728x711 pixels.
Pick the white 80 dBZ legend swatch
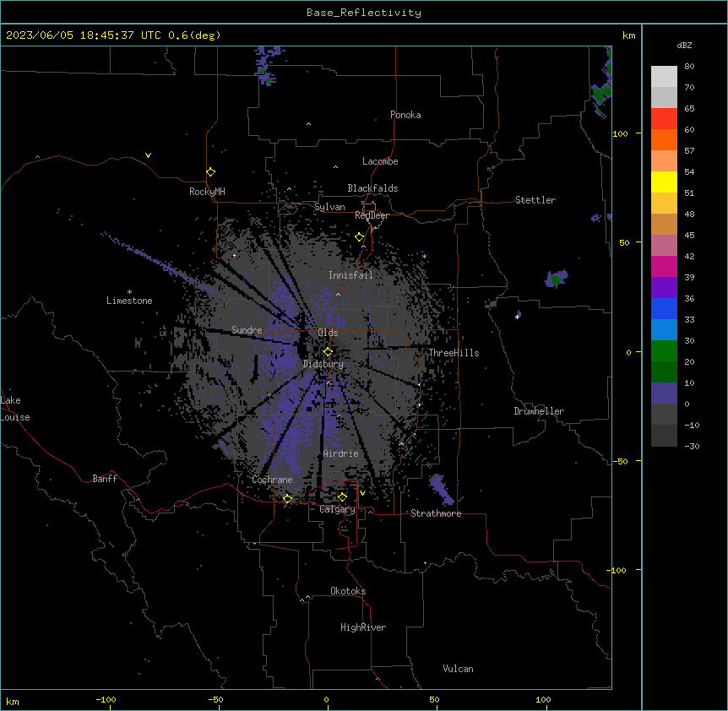[x=664, y=77]
